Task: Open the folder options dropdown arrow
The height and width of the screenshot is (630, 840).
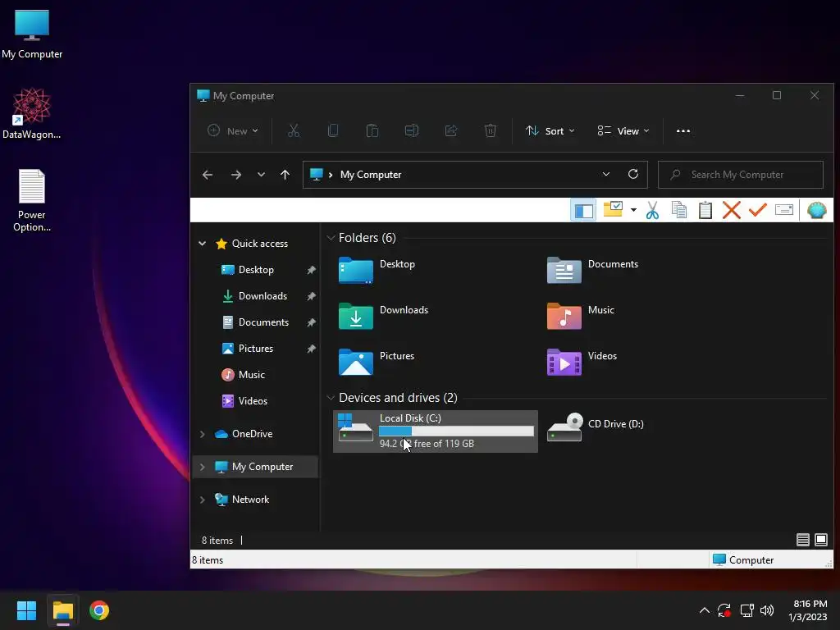Action: point(634,210)
